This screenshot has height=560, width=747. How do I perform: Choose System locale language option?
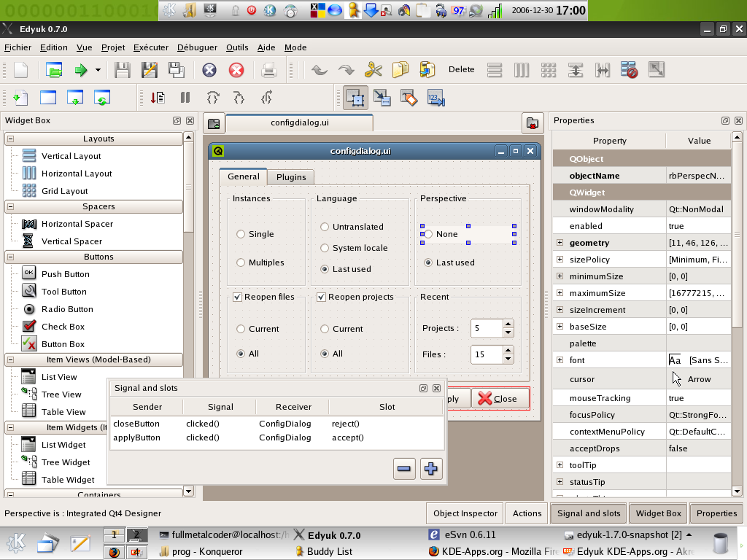[354, 248]
